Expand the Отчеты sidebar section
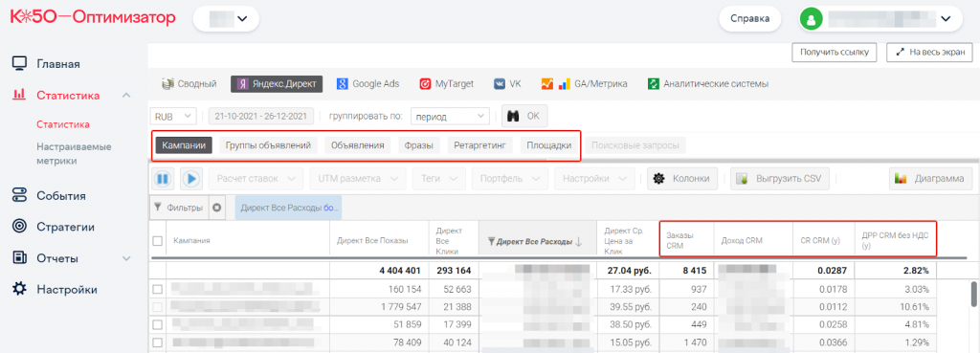Screen dimensions: 980x353 (126, 258)
